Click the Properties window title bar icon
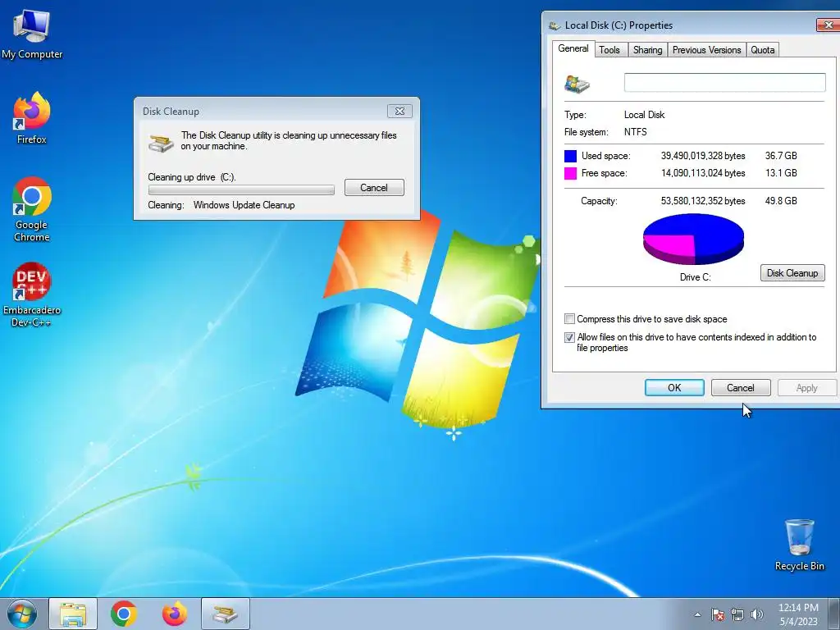Viewport: 840px width, 630px height. coord(555,25)
